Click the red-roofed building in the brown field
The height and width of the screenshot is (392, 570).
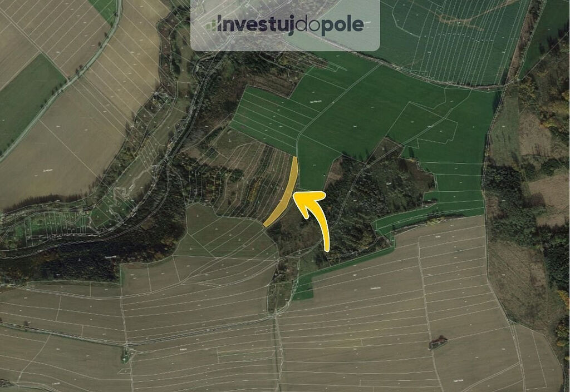(438, 342)
